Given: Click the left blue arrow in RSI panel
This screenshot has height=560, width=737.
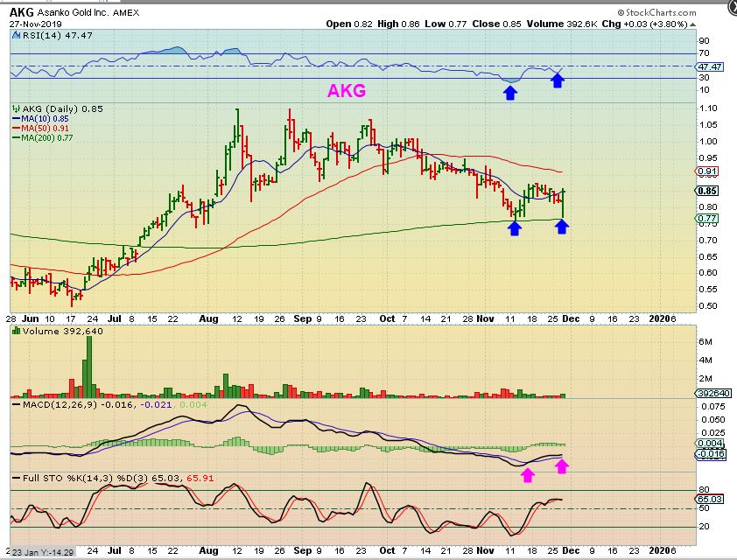Looking at the screenshot, I should click(509, 91).
